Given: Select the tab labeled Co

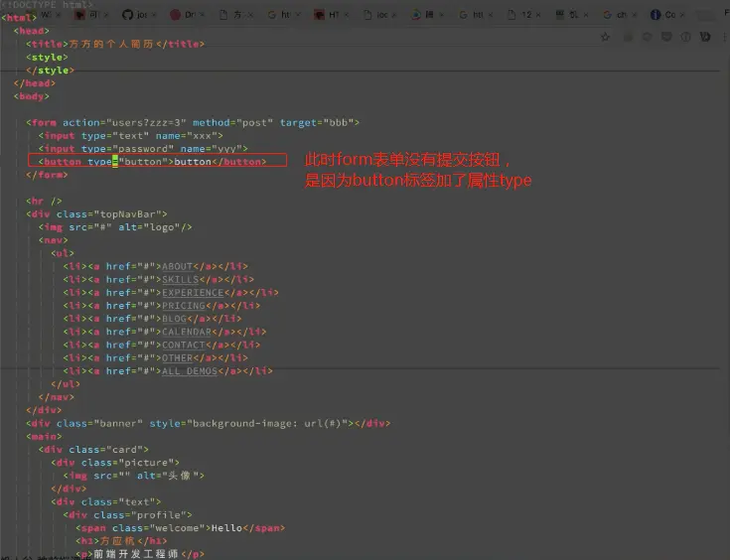Looking at the screenshot, I should pyautogui.click(x=663, y=15).
